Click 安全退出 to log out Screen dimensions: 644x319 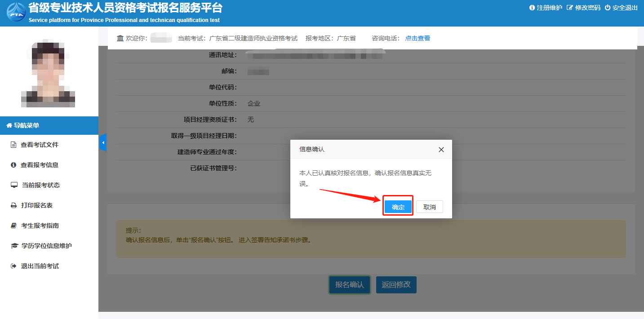coord(621,8)
